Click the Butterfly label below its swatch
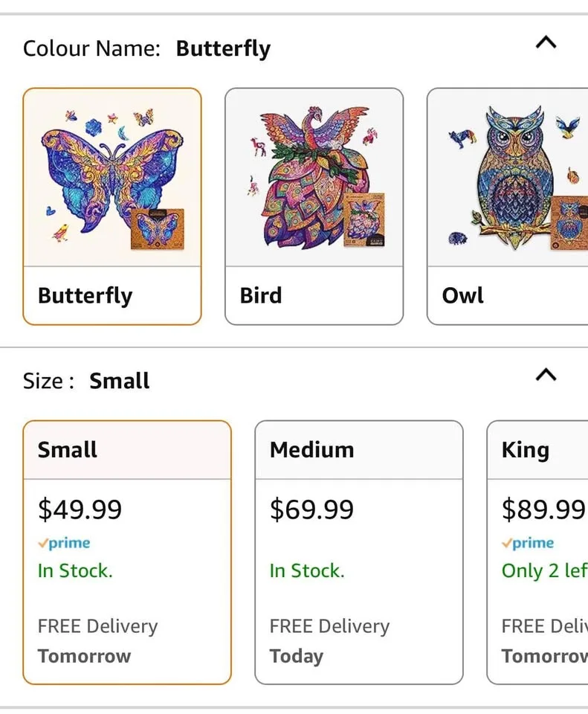Viewport: 588px width, 714px height. 84,295
